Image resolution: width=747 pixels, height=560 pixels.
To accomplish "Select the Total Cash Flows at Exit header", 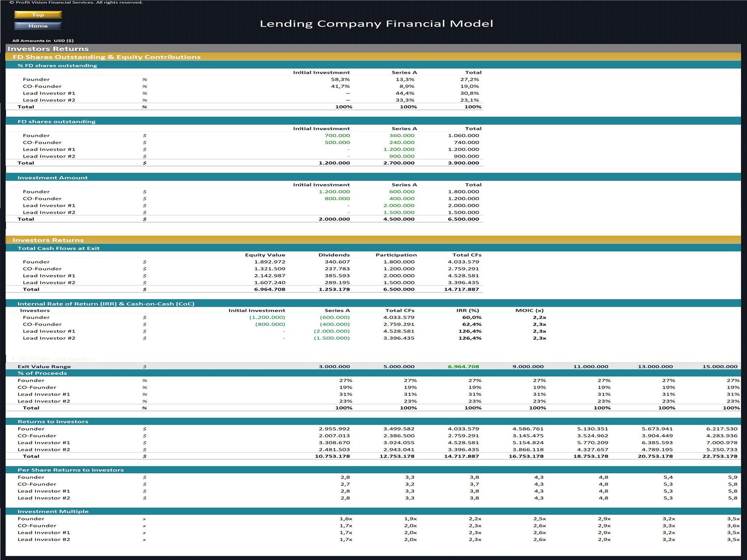I will coord(58,248).
